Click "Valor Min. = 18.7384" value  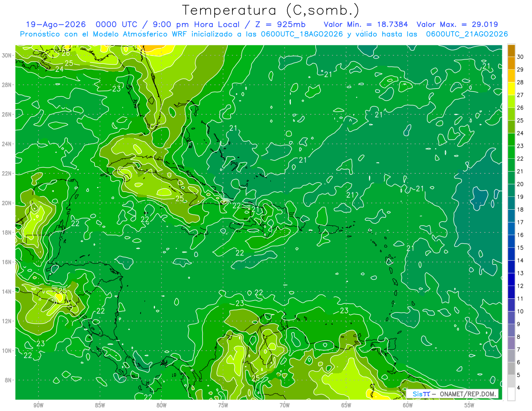click(366, 24)
